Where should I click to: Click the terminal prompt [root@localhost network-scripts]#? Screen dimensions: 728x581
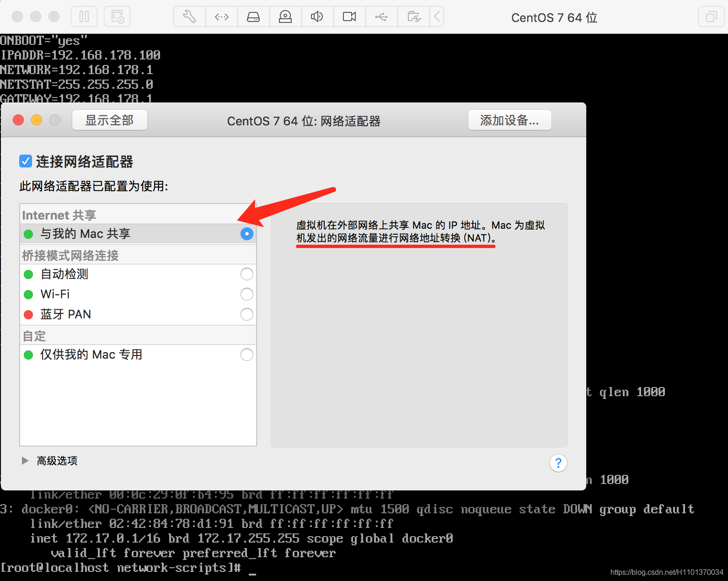click(x=121, y=568)
